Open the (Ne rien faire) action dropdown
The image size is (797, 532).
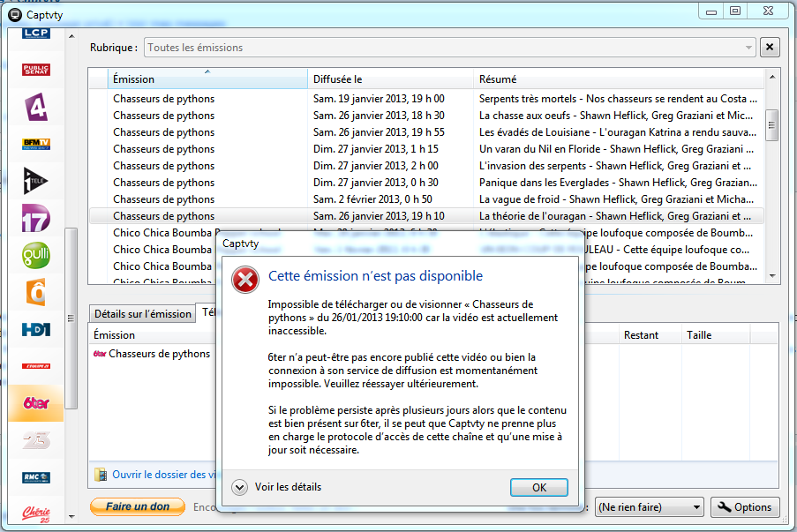point(650,507)
